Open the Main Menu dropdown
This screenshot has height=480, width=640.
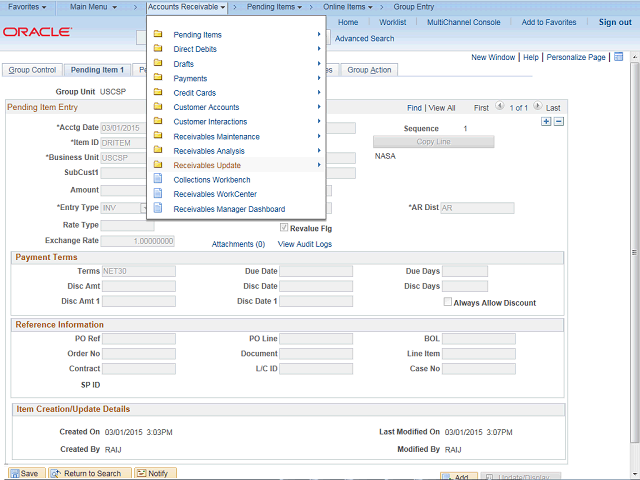click(97, 7)
